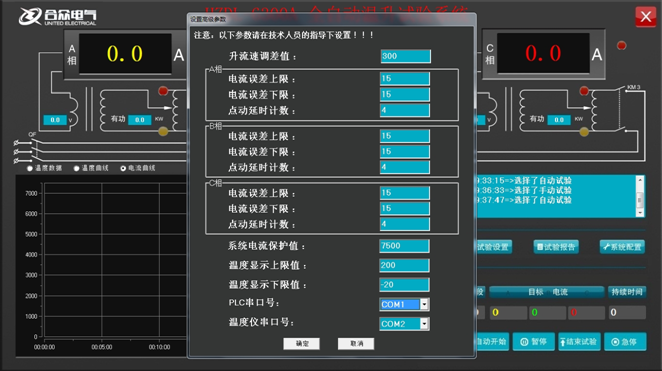Click the red X close icon
The height and width of the screenshot is (371, 662).
point(646,17)
